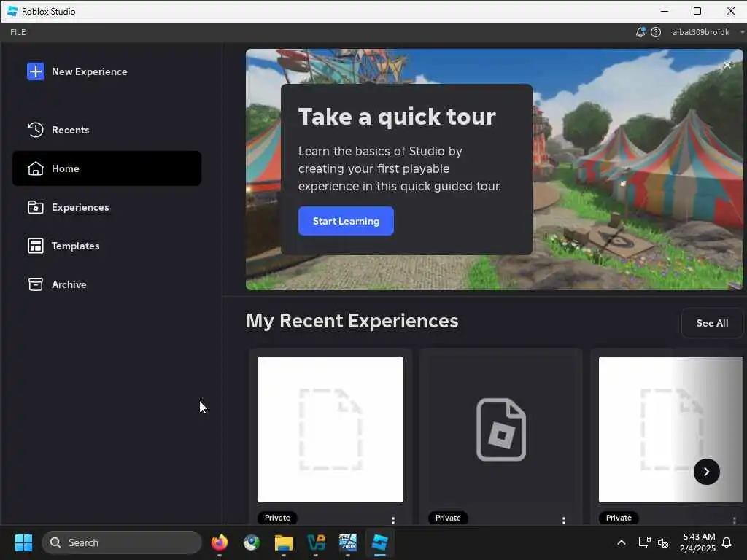Click the help question mark icon
Image resolution: width=747 pixels, height=560 pixels.
[656, 32]
